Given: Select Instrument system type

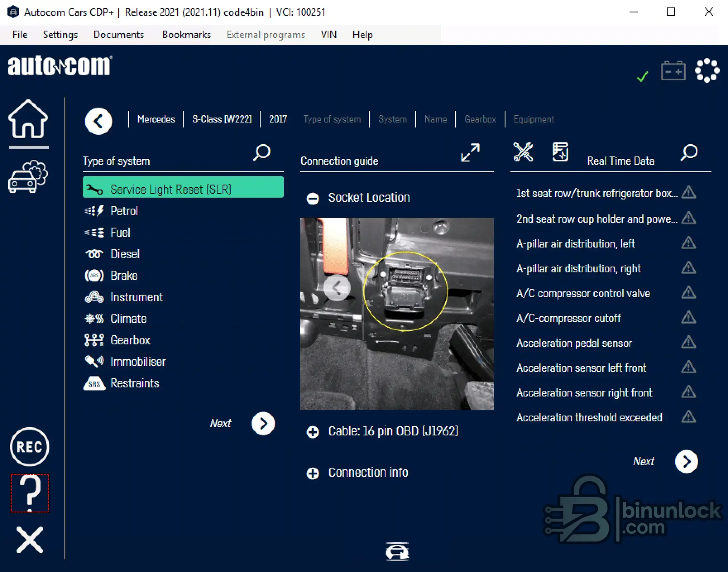Looking at the screenshot, I should click(x=183, y=297).
